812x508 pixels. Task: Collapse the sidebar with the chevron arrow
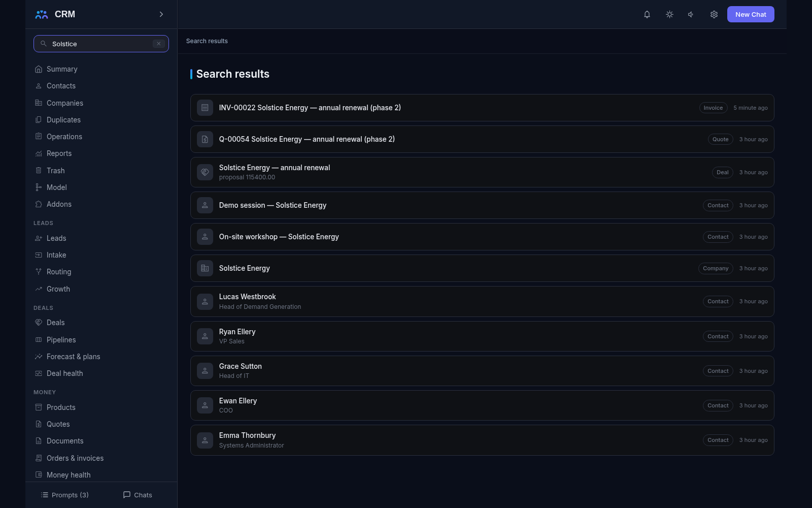[x=161, y=14]
